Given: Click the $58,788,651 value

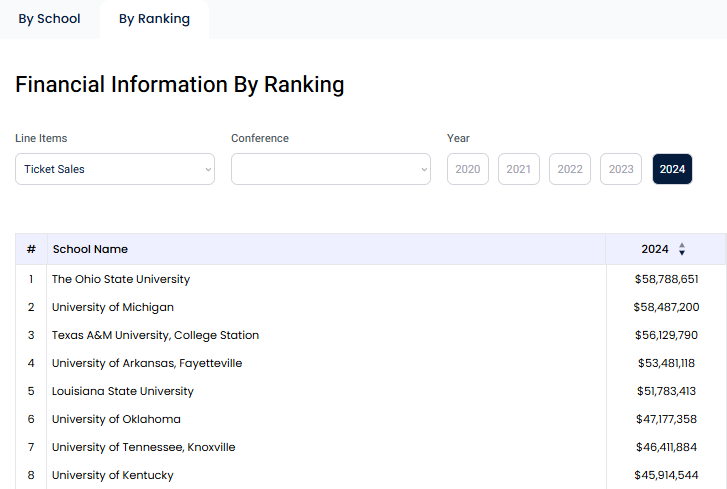Looking at the screenshot, I should (666, 279).
